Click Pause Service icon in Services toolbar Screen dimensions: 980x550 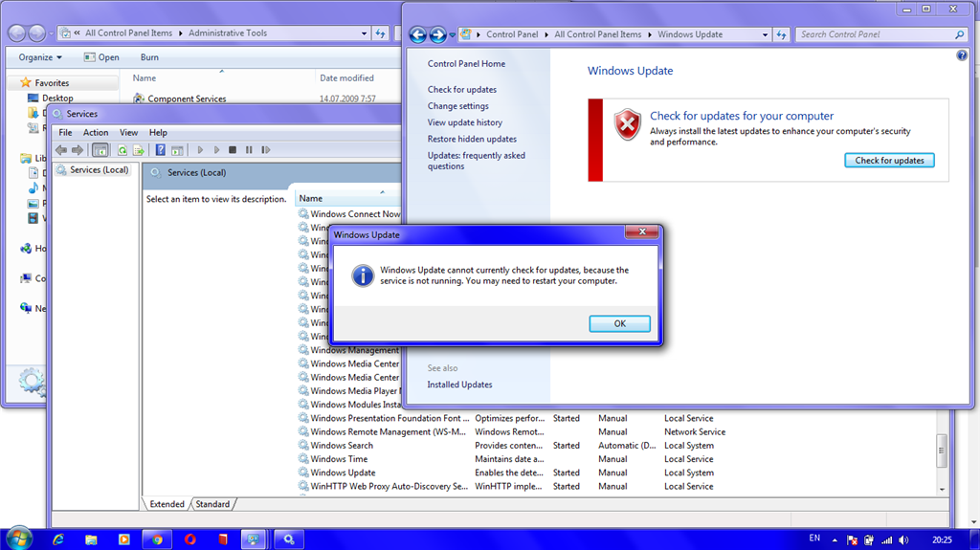point(249,150)
